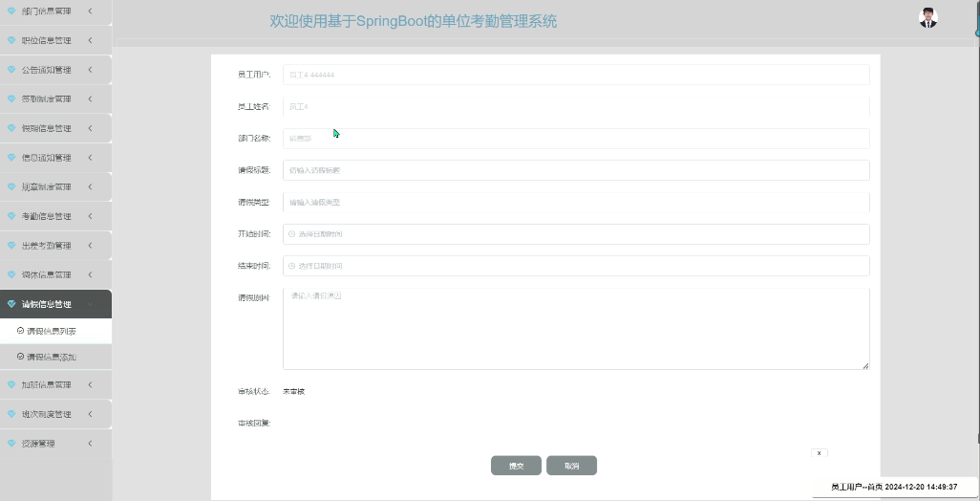Focus the 请假类型 input field

click(576, 202)
